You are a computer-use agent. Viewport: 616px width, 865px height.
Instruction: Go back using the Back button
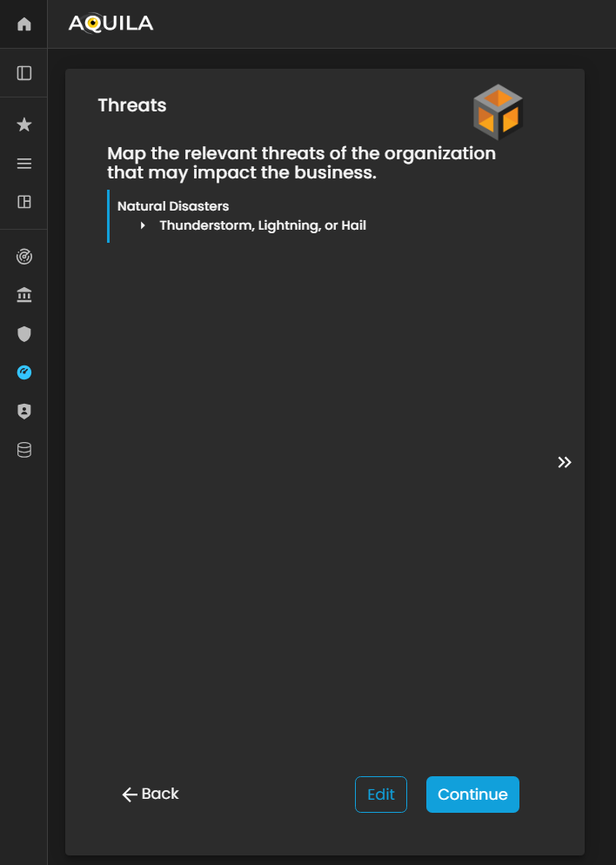click(151, 794)
